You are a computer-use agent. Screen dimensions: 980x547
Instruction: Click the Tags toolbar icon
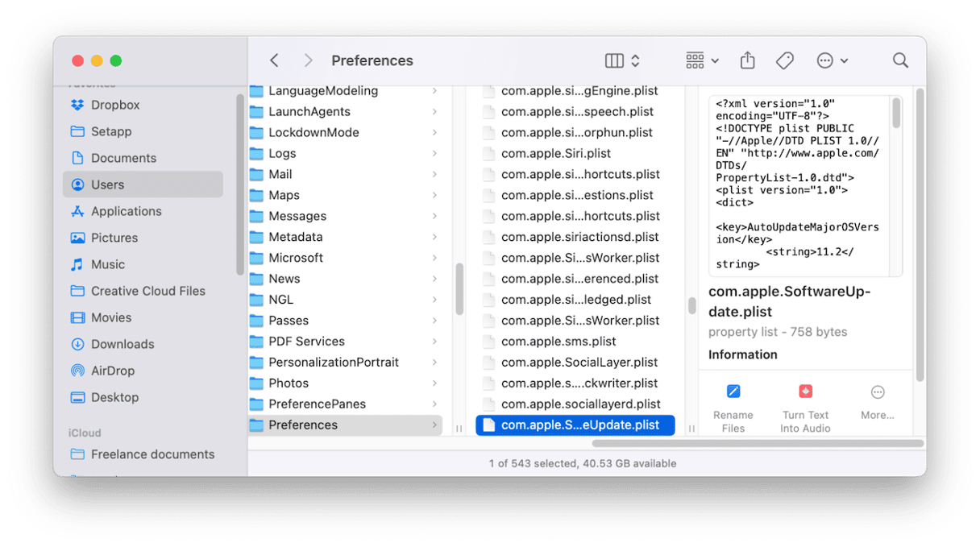(x=785, y=60)
